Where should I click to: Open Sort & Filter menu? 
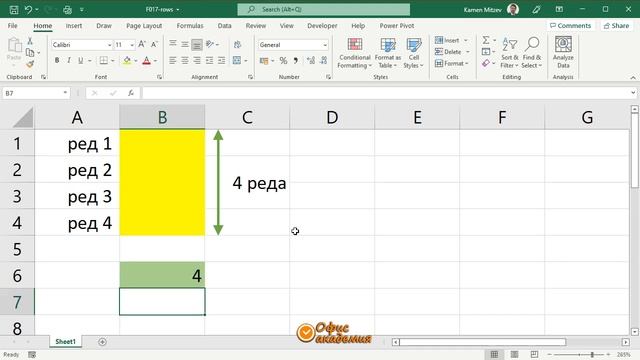[x=509, y=53]
